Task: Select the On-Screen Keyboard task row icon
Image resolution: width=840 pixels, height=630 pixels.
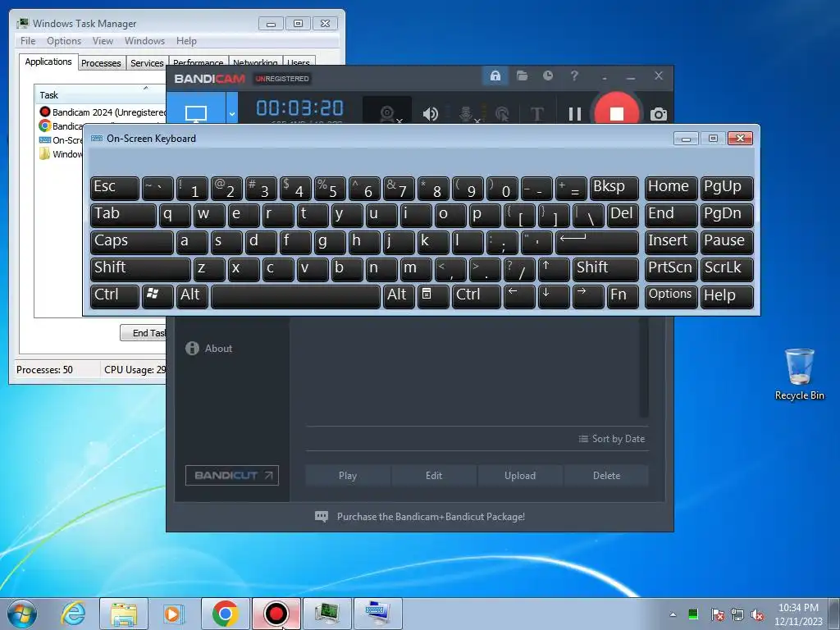Action: (x=45, y=139)
